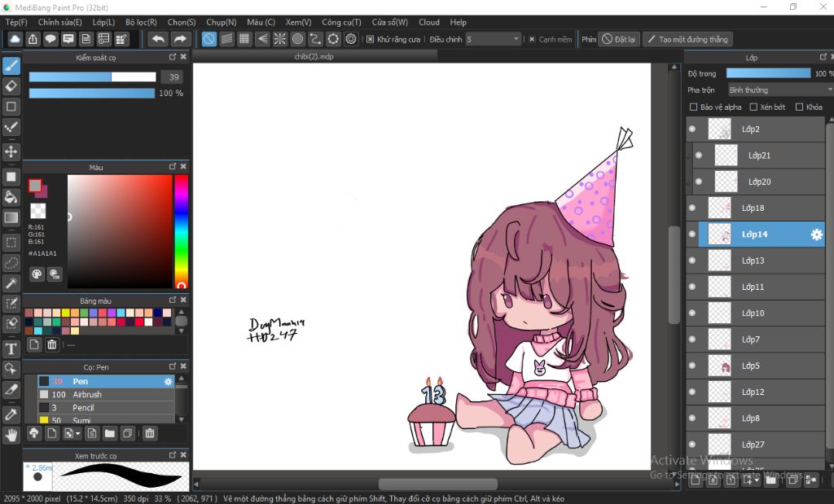Click the canvas horizontal scrollbar
This screenshot has height=504, width=834.
437,484
